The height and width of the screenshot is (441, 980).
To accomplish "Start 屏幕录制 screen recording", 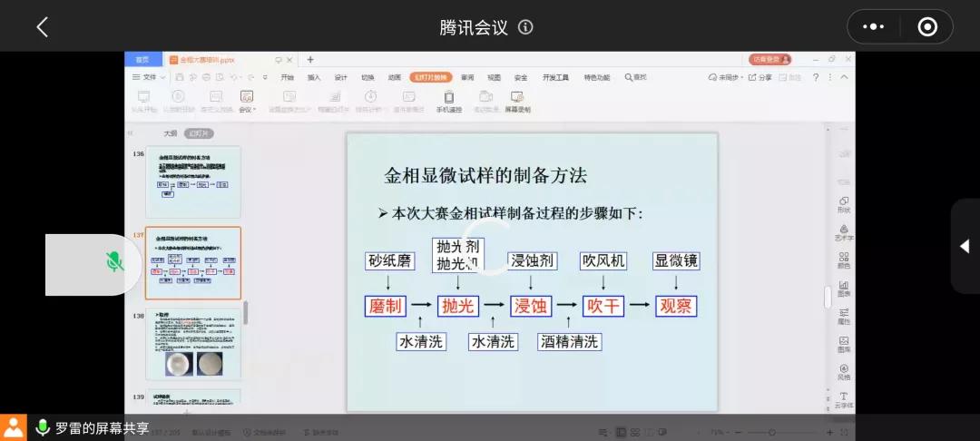I will tap(517, 101).
